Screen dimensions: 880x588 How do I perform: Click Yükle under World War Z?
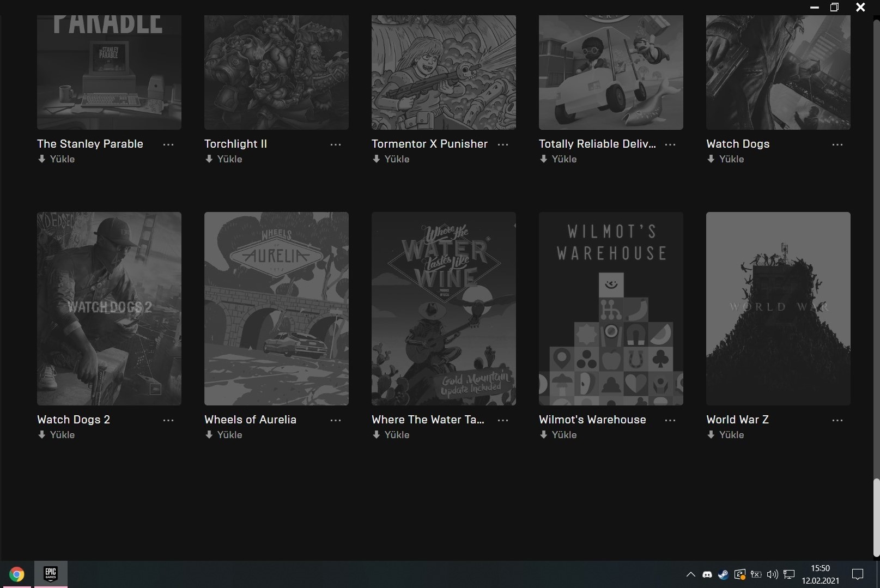click(725, 435)
